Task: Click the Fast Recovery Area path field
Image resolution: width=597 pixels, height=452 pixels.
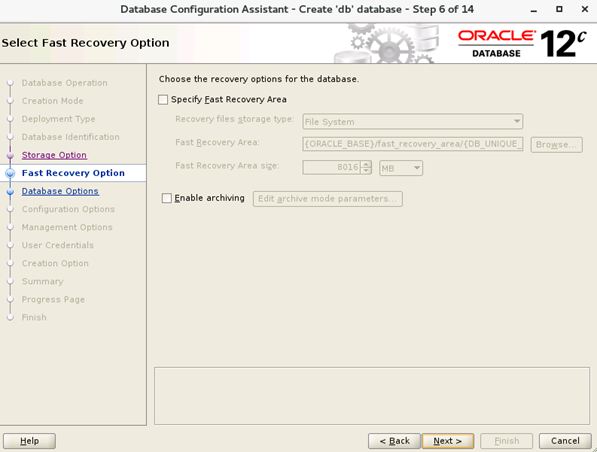Action: 412,144
